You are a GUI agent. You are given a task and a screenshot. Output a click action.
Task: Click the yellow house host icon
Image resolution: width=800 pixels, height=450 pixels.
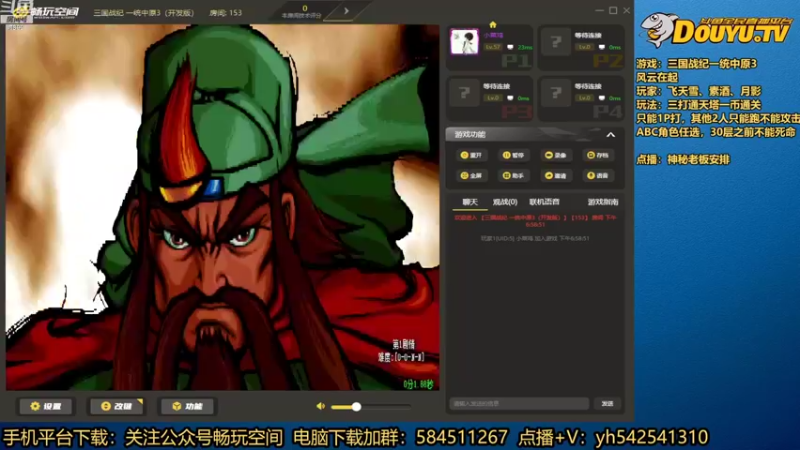(x=492, y=24)
